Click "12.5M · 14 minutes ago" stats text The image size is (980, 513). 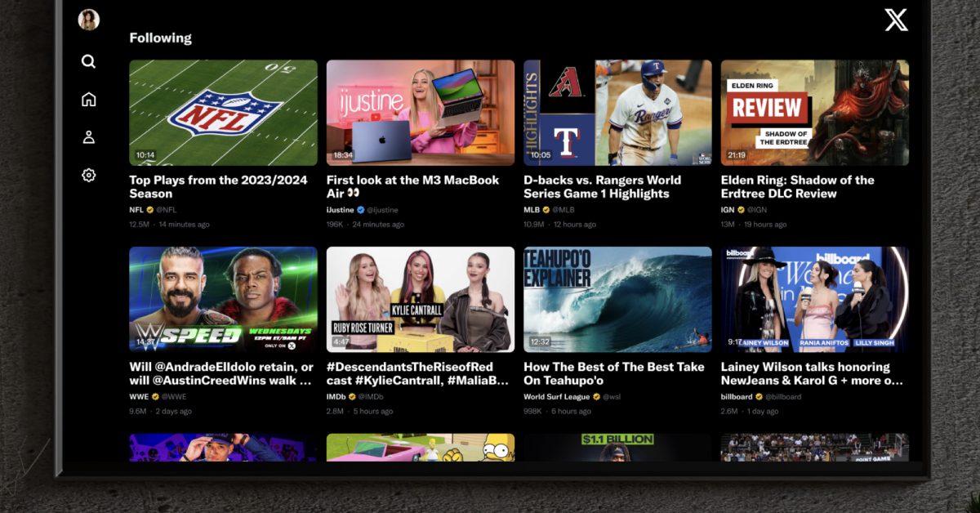169,225
